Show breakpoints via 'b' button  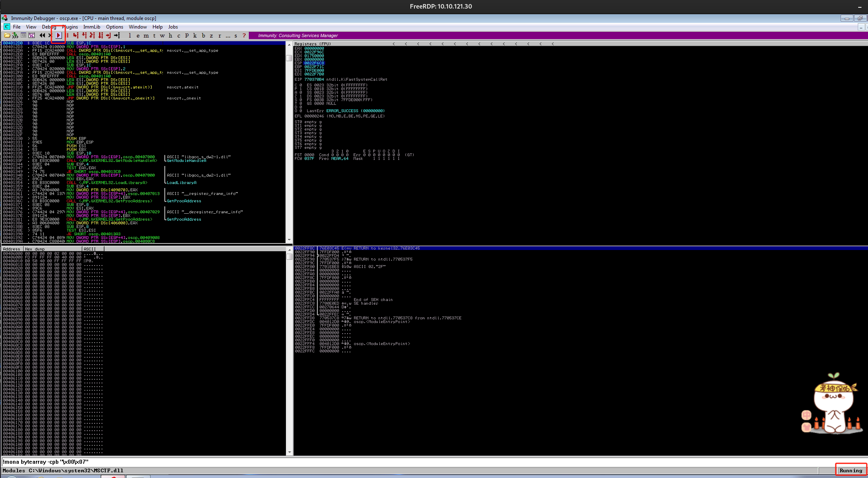[204, 35]
